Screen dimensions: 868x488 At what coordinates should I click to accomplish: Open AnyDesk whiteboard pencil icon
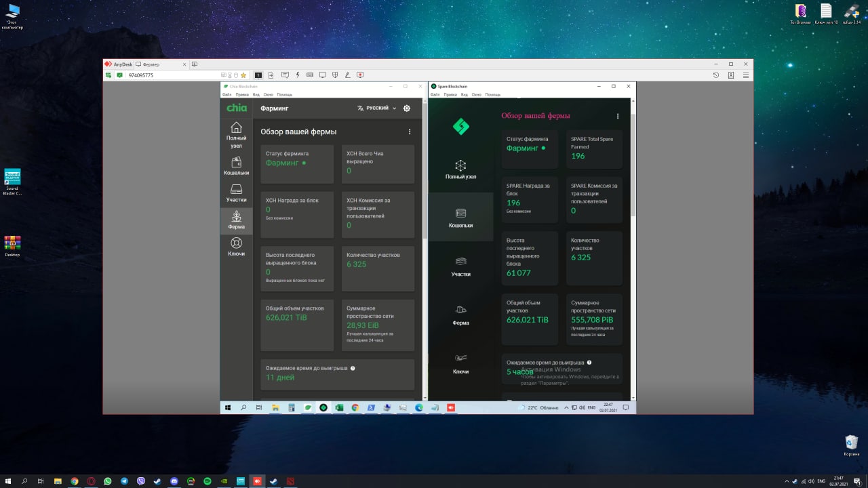point(347,75)
